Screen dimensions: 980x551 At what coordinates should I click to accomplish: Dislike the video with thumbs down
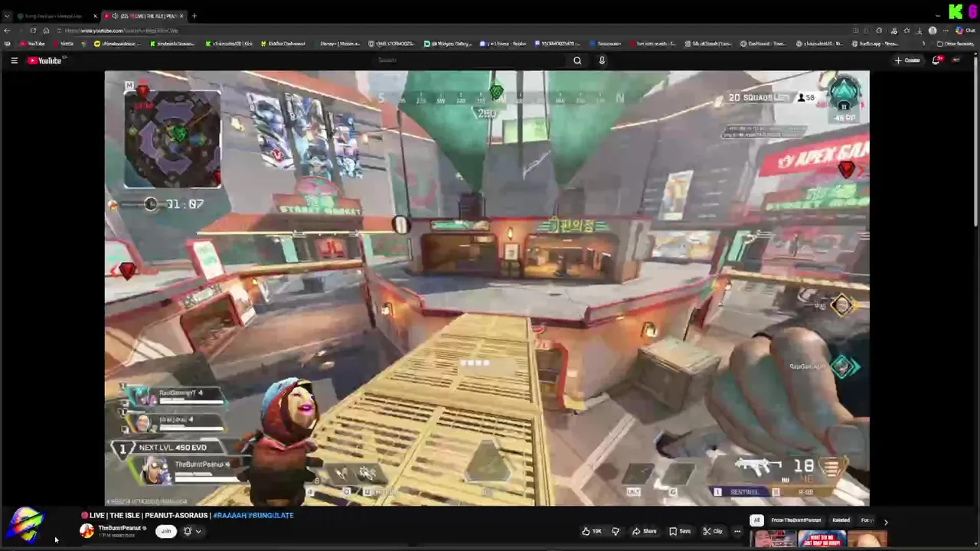[616, 531]
